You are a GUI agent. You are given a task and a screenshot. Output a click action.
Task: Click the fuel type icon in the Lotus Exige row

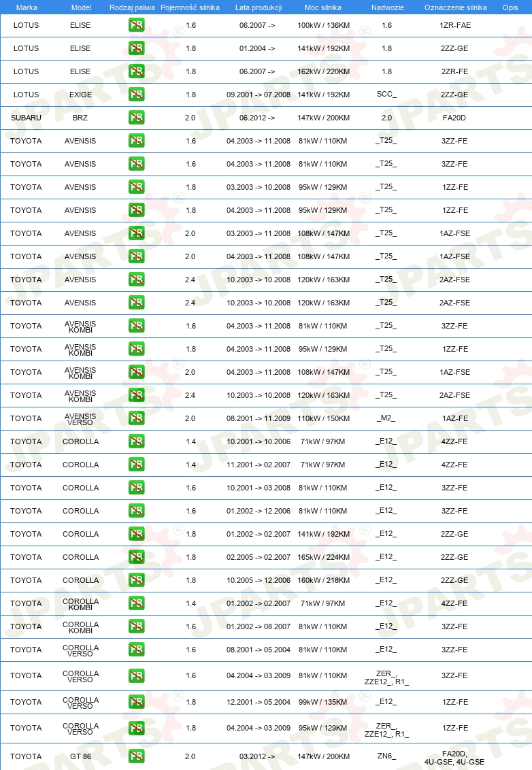coord(137,95)
